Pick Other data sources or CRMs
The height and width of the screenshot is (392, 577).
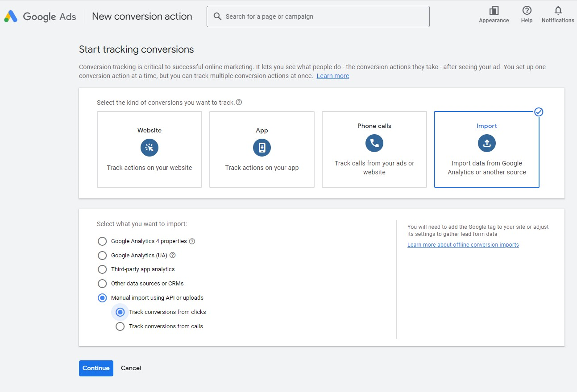[102, 284]
